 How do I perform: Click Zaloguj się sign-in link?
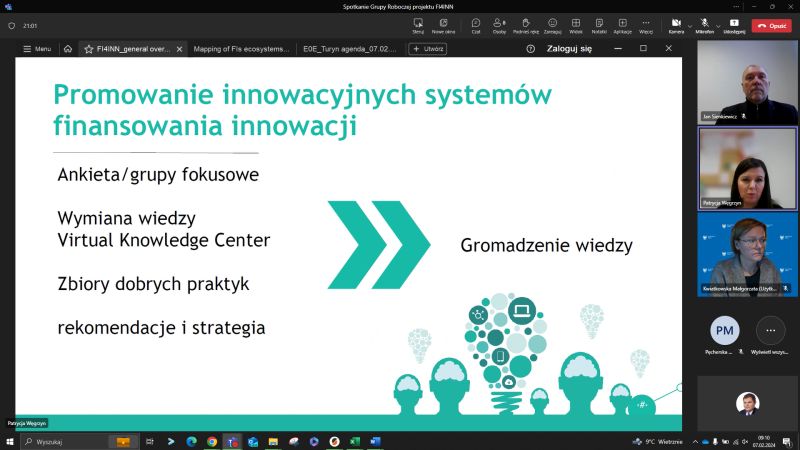coord(569,49)
